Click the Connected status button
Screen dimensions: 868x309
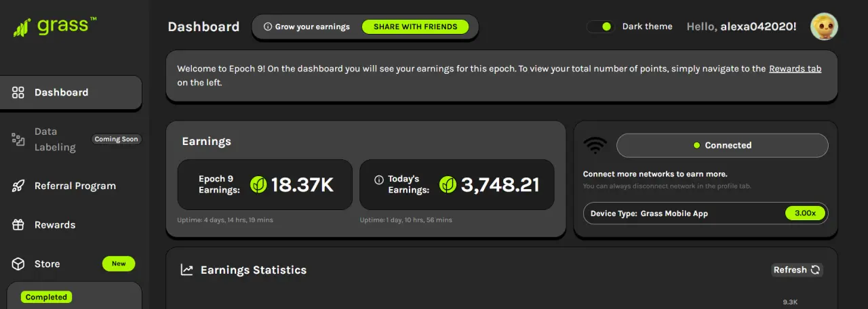(722, 146)
